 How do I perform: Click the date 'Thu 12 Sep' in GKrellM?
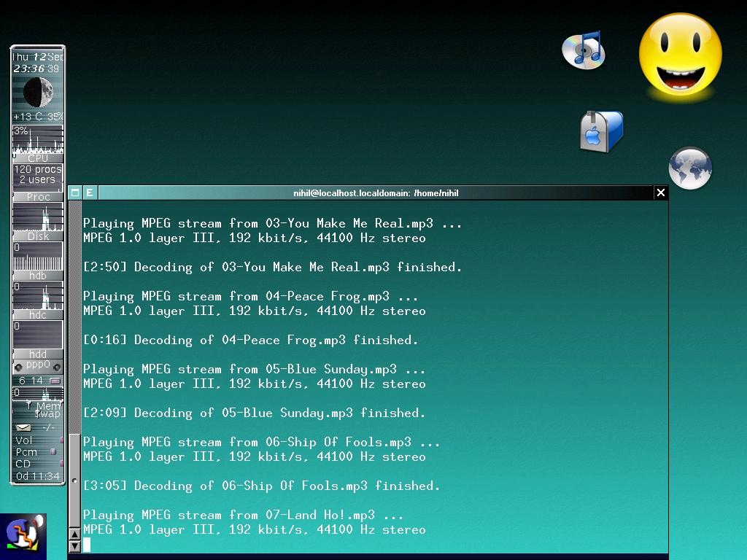pyautogui.click(x=38, y=57)
